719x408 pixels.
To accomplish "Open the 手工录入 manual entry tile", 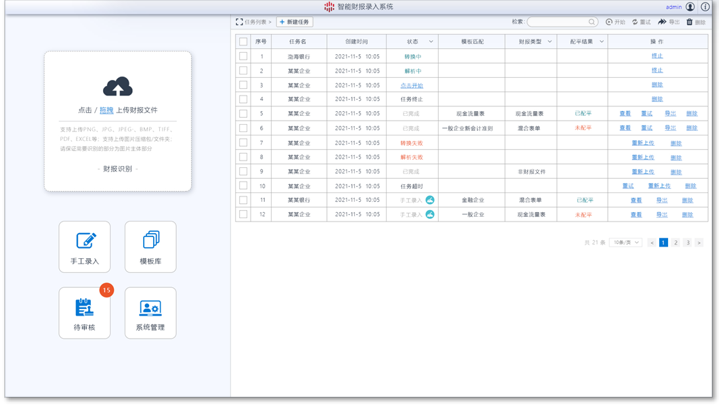I will (85, 246).
